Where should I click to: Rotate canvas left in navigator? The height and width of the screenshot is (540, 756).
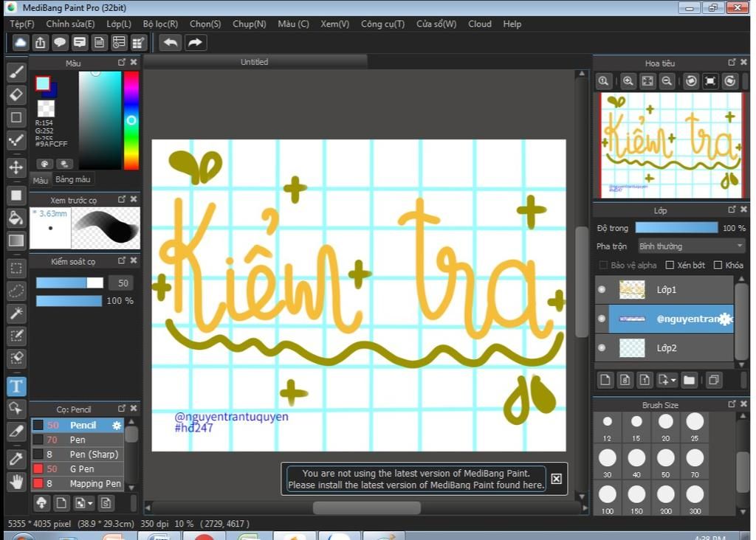(691, 81)
